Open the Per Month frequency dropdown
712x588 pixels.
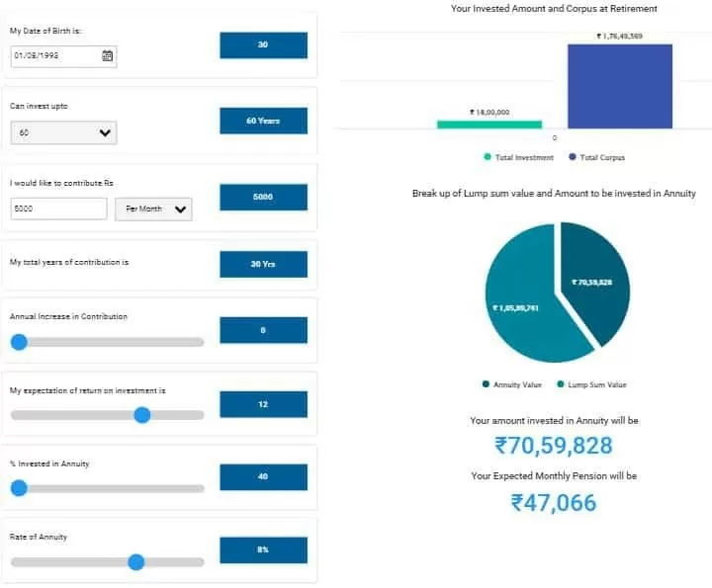(x=152, y=210)
